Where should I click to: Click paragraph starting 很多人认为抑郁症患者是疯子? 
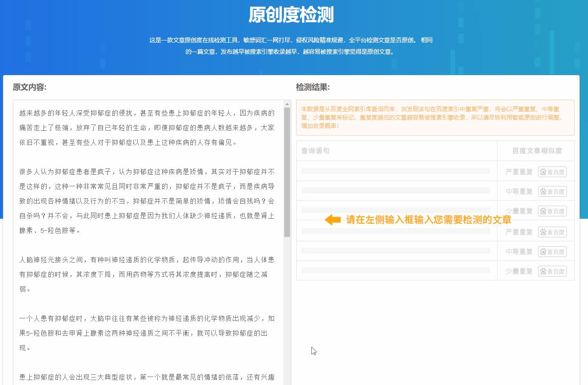tap(147, 201)
